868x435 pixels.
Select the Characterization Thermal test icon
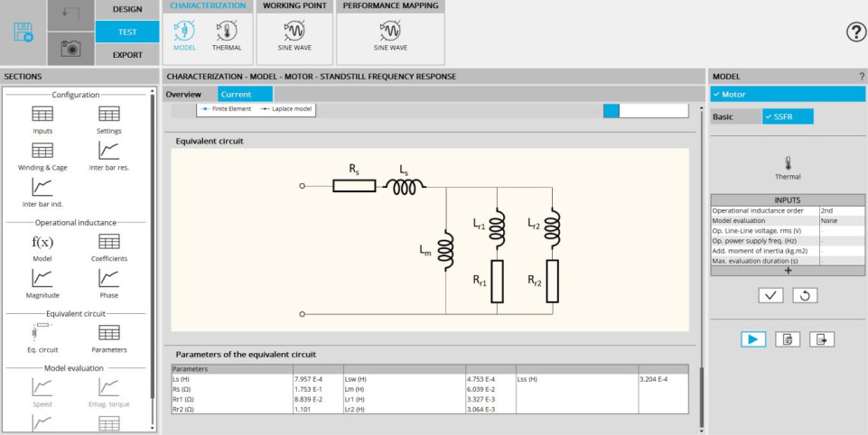227,33
